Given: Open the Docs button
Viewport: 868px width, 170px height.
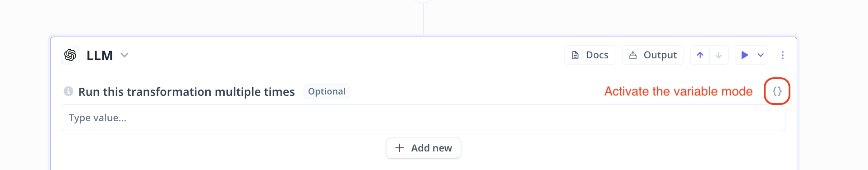Looking at the screenshot, I should click(590, 55).
